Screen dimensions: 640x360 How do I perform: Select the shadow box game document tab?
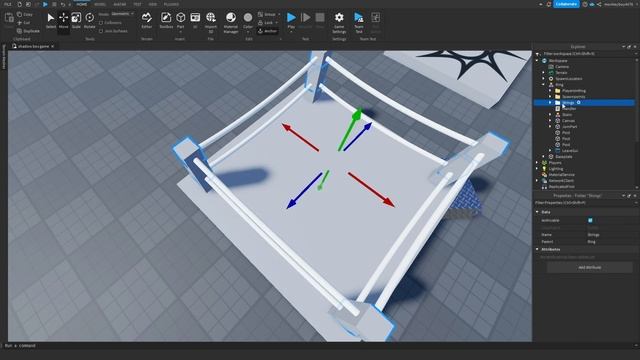(x=33, y=47)
